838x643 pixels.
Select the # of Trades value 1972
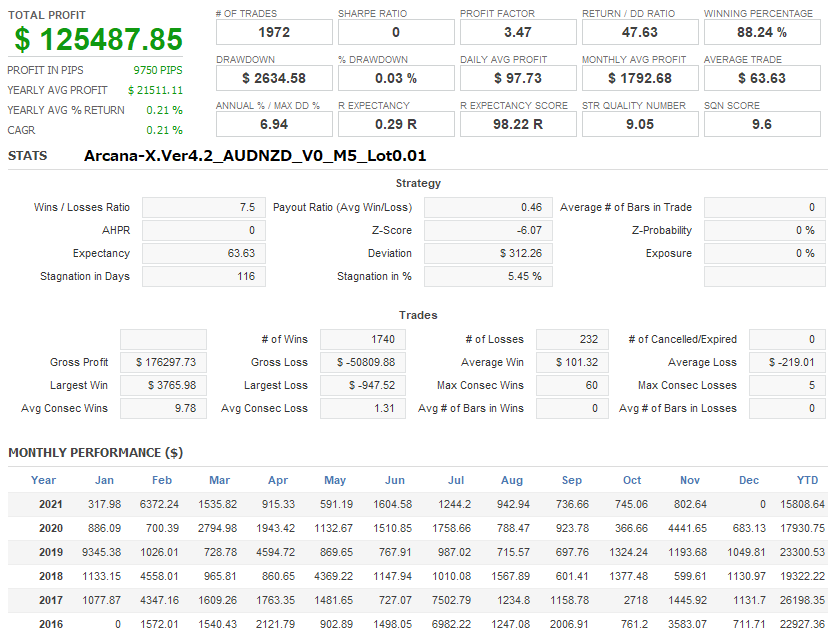274,32
